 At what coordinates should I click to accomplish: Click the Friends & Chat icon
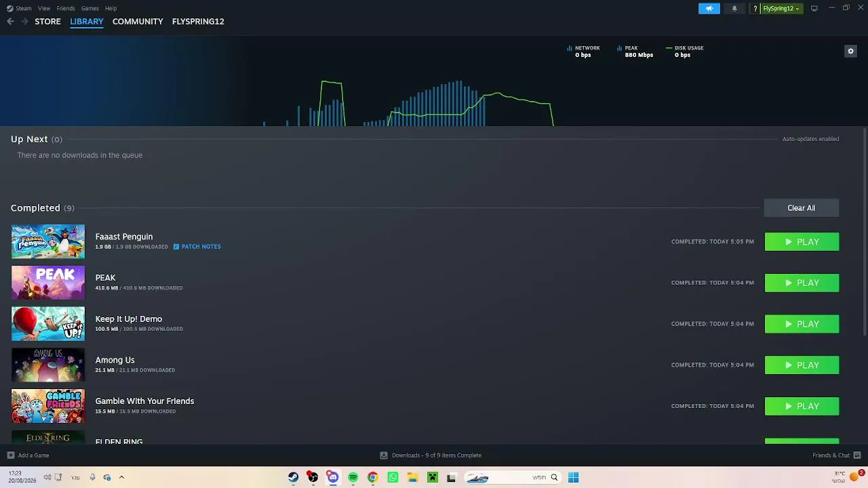tap(857, 455)
